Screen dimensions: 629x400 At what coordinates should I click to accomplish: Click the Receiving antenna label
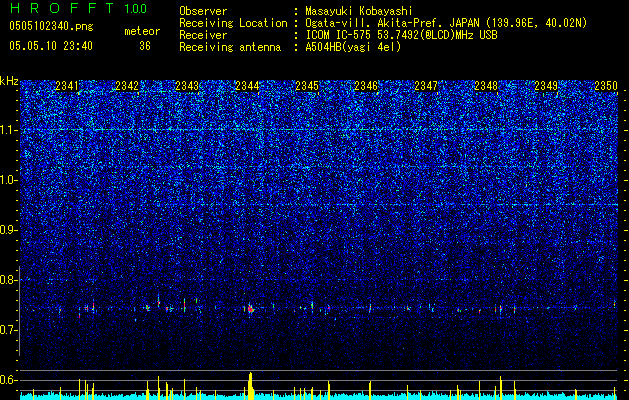[x=230, y=47]
